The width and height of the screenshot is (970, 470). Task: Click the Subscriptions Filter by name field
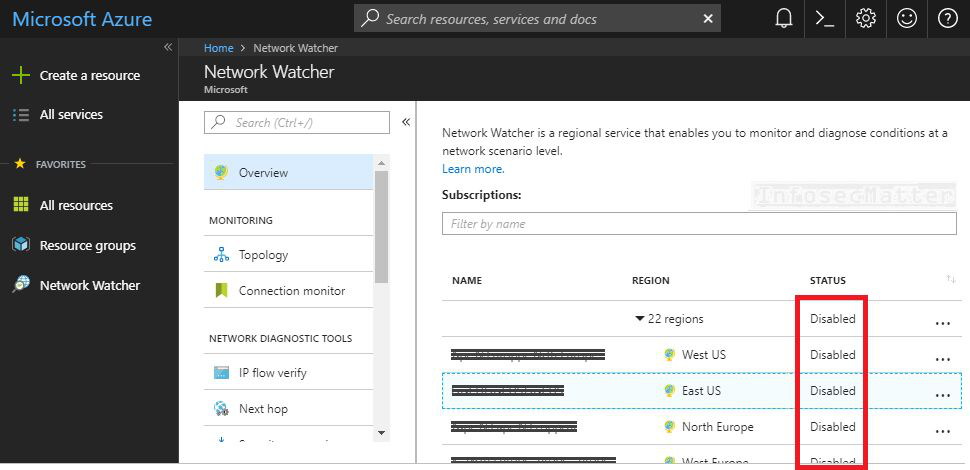tap(699, 223)
